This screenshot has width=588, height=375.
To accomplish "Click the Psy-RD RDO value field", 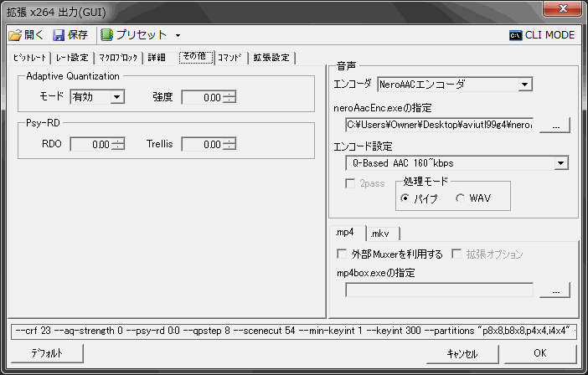I will click(90, 144).
